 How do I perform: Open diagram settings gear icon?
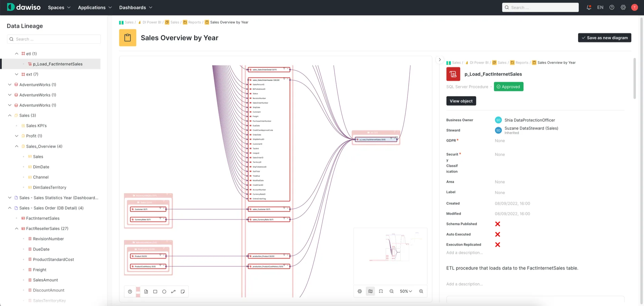[360, 291]
